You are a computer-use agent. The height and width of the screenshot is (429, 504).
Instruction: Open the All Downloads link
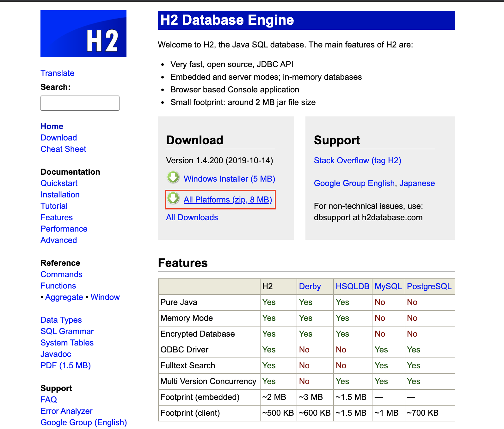(192, 217)
